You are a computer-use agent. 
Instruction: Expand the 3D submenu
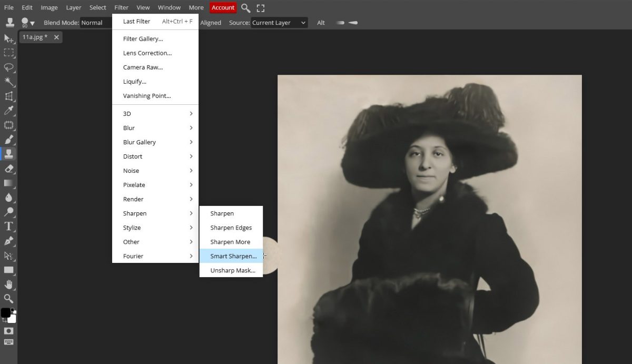click(155, 114)
